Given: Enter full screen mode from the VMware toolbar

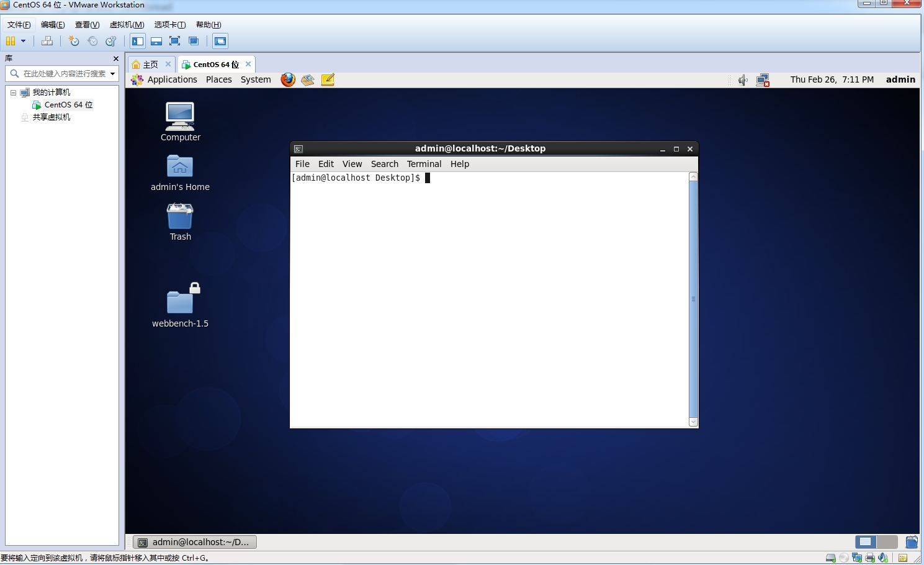Looking at the screenshot, I should (x=175, y=41).
